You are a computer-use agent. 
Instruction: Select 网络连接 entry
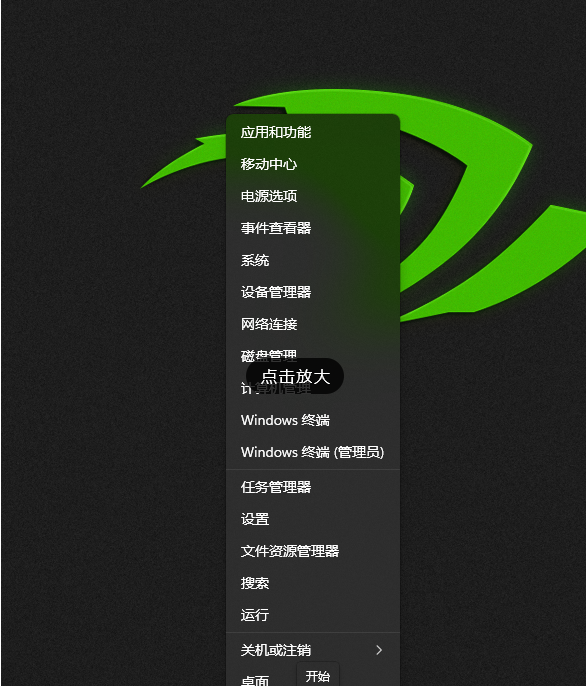(313, 324)
